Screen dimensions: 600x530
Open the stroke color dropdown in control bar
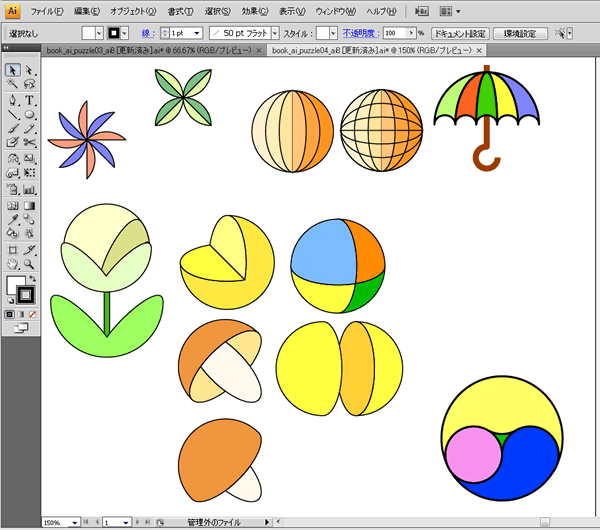pos(124,33)
